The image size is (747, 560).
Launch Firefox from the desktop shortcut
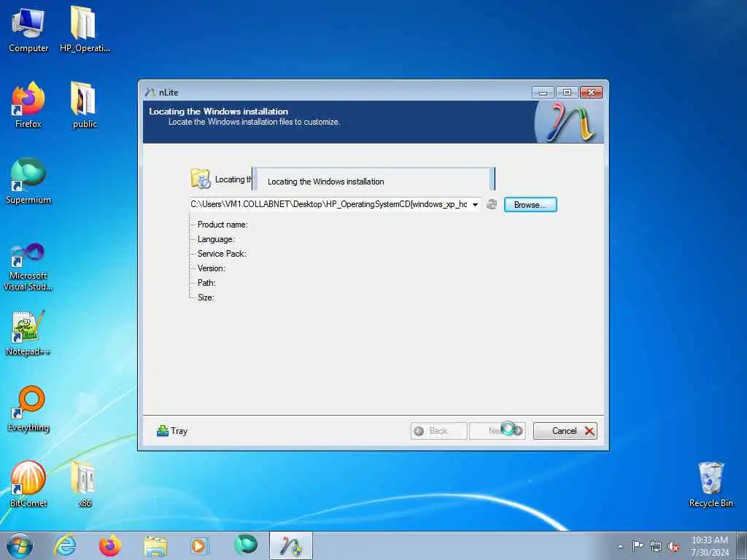(x=28, y=105)
